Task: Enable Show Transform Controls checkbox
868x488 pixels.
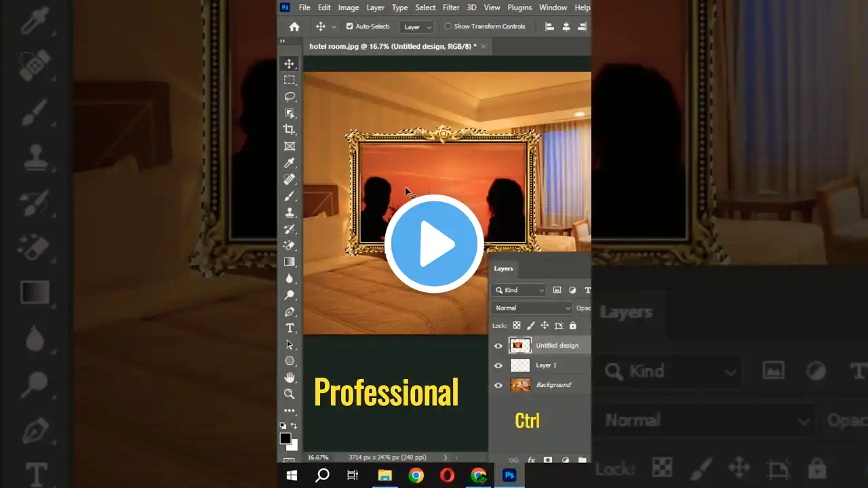Action: [448, 26]
